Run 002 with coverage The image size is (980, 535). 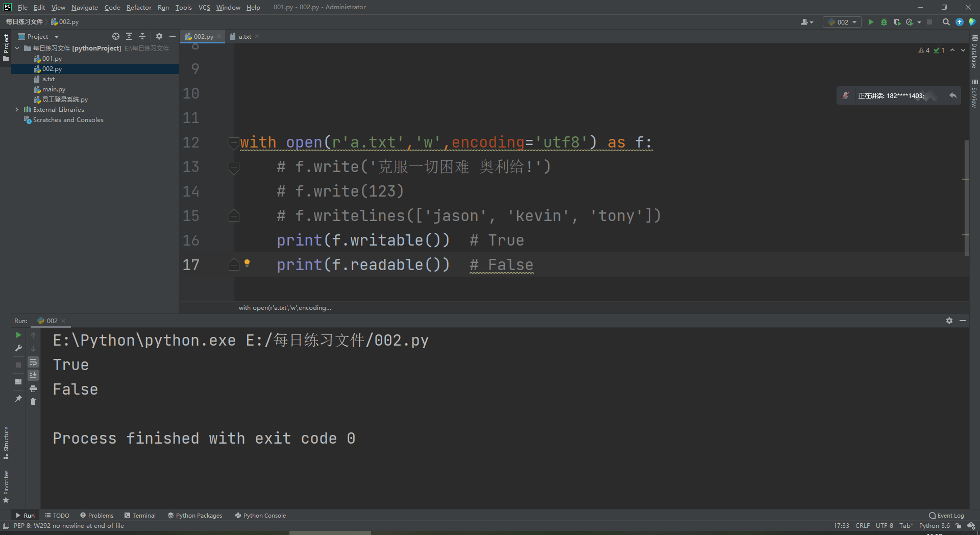pos(897,22)
